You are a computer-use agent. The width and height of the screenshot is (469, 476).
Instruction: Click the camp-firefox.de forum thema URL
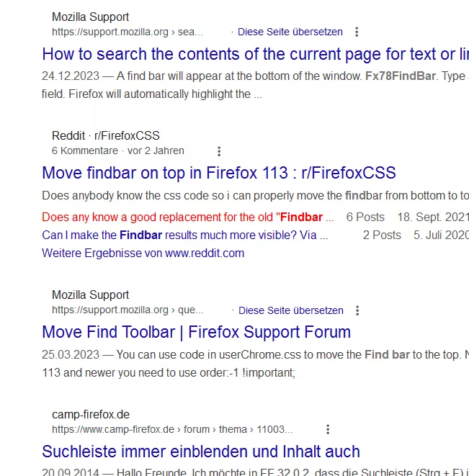tap(172, 429)
